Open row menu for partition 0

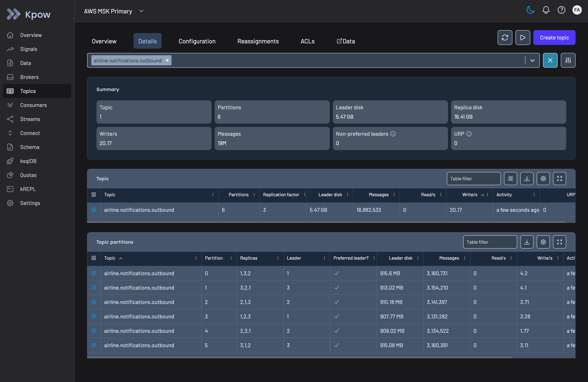pos(94,273)
